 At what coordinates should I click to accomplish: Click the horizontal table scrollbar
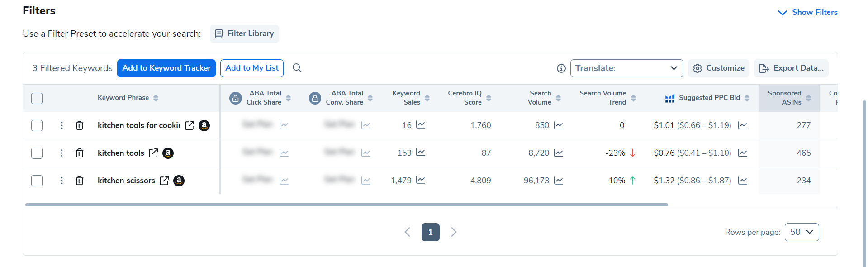346,205
